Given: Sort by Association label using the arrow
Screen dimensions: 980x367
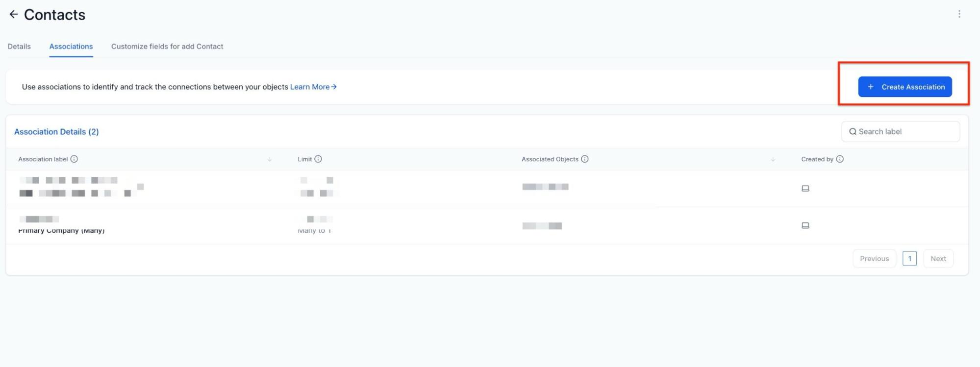Looking at the screenshot, I should (x=270, y=160).
